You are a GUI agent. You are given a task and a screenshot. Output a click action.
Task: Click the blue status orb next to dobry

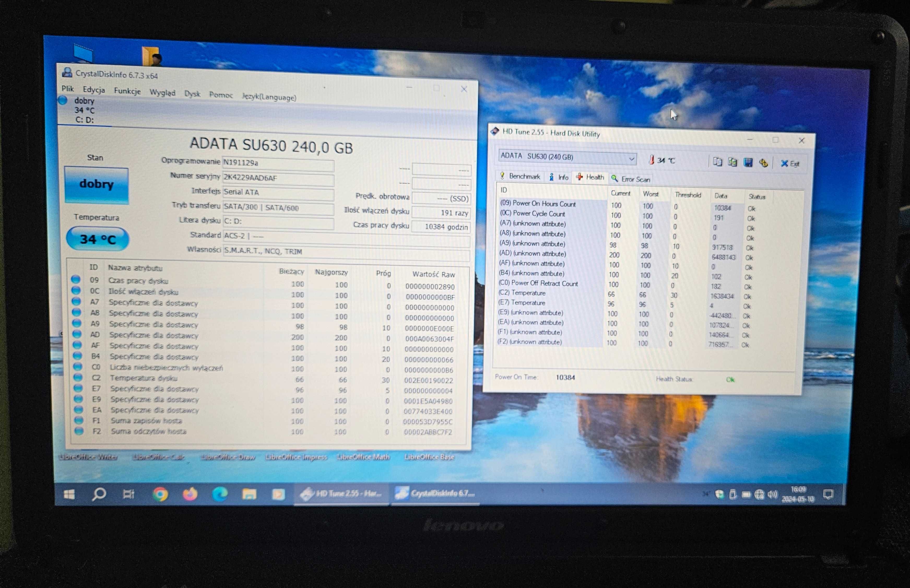point(63,100)
